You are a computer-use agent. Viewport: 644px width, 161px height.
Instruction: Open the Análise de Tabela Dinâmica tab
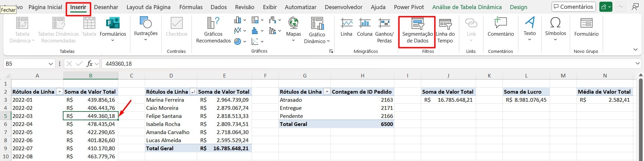(x=467, y=7)
